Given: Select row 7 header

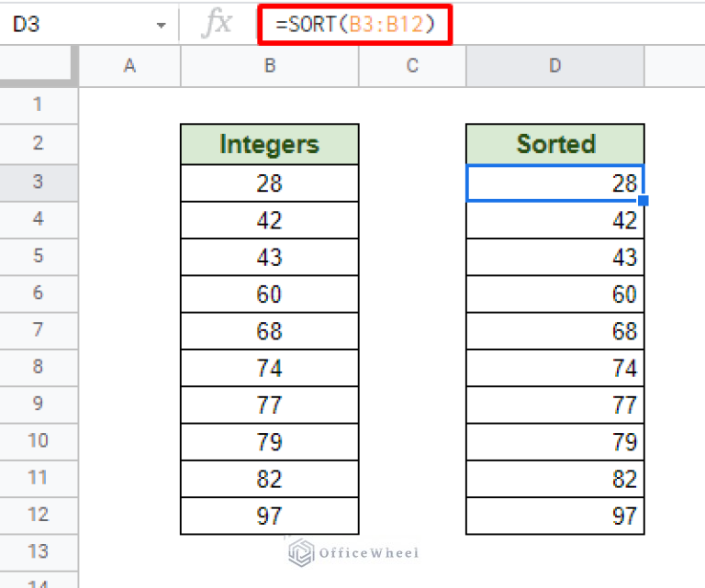Looking at the screenshot, I should point(39,330).
